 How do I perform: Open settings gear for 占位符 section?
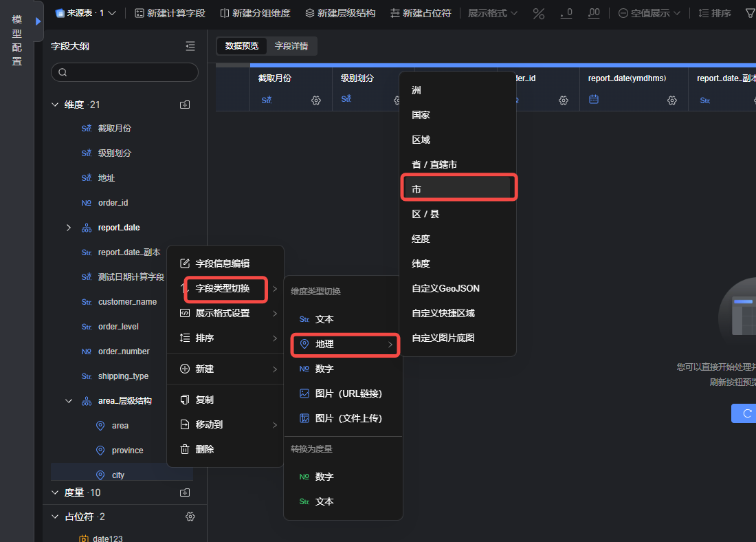[190, 517]
